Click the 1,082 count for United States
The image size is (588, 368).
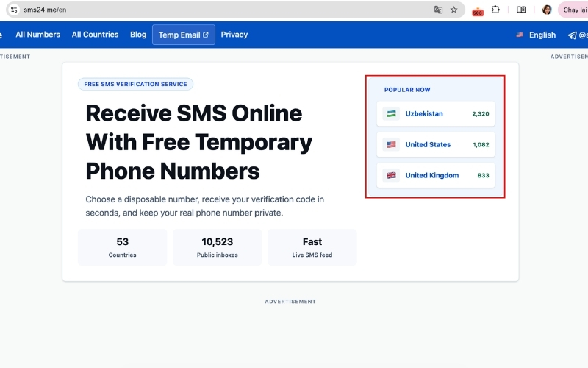coord(481,144)
